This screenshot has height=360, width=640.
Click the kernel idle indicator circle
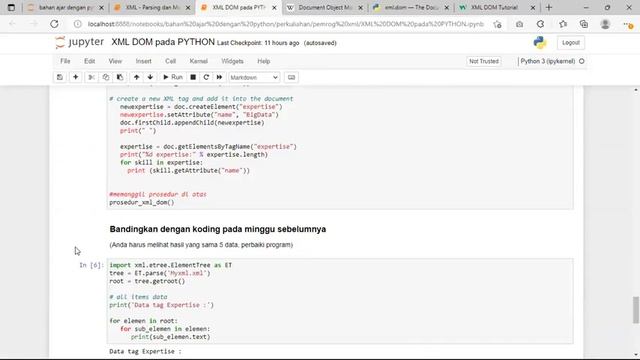coord(582,61)
